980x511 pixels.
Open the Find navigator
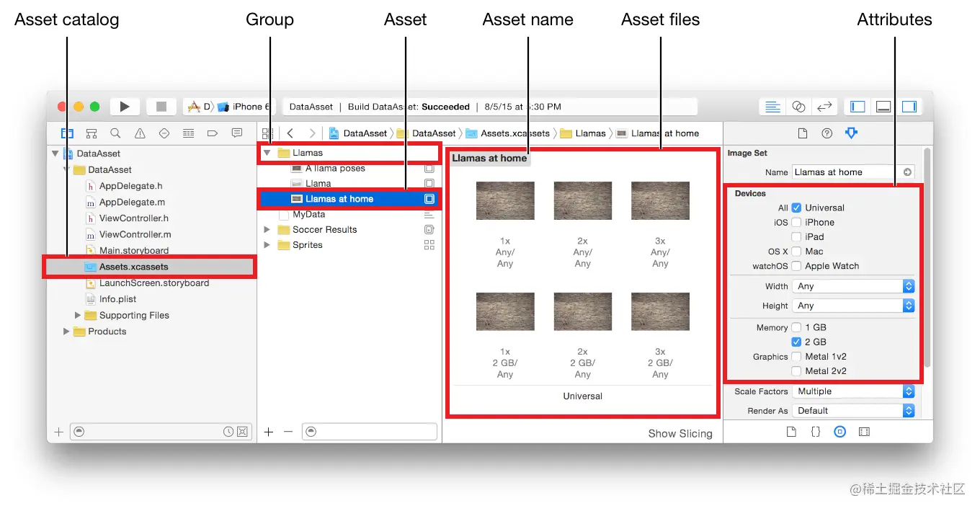[115, 133]
